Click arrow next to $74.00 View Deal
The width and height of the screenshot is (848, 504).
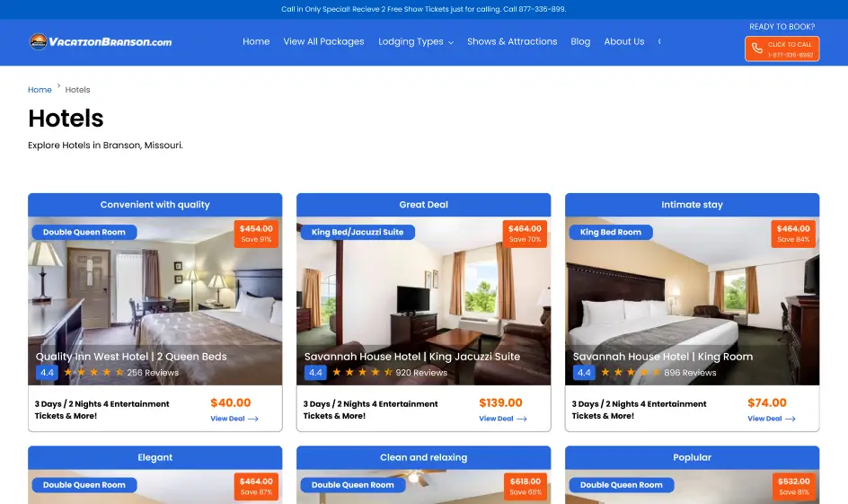point(791,419)
